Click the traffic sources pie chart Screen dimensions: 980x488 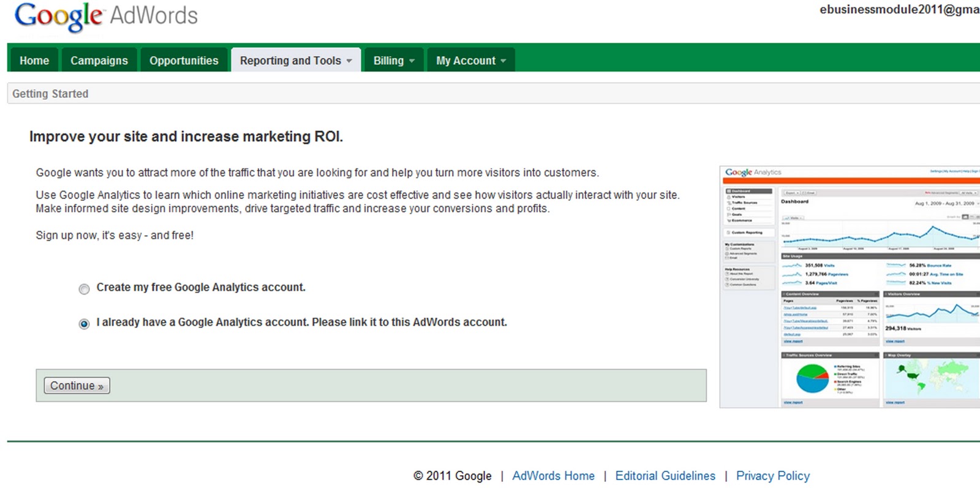point(812,378)
